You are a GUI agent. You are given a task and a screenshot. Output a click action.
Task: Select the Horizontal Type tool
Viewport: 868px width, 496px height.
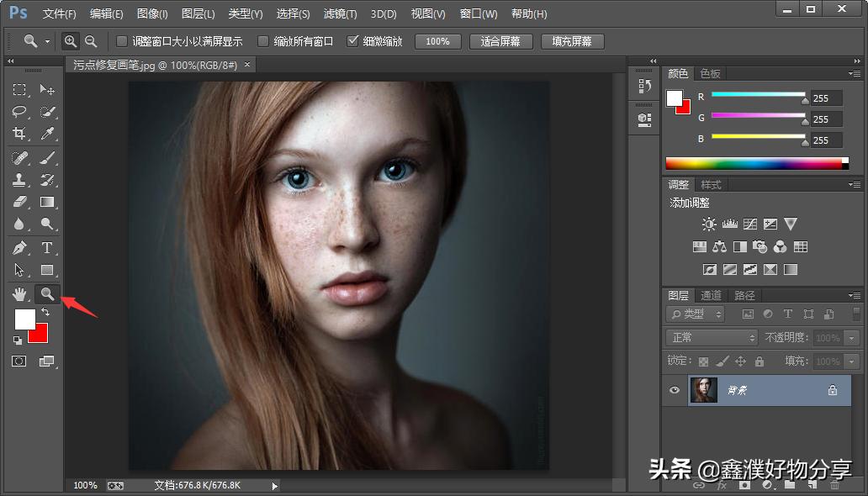(47, 247)
